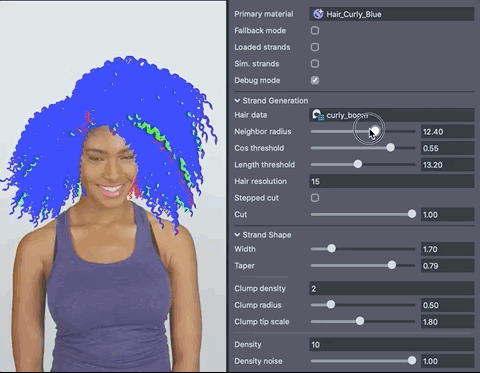Toggle the Sim. strands checkbox

pyautogui.click(x=315, y=64)
